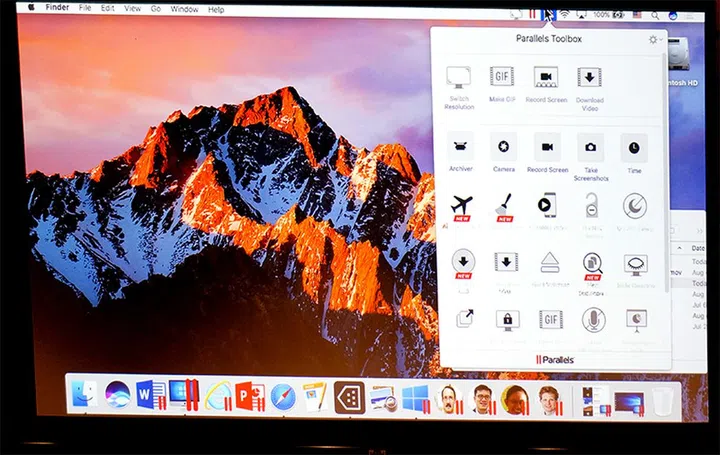This screenshot has height=455, width=720.
Task: Open Preview in the Dock
Action: 382,398
